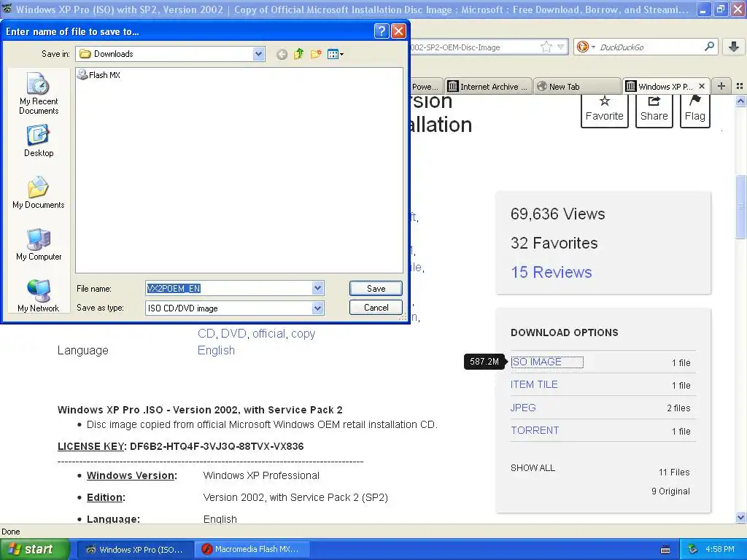Click the on-screen keyboard tray icon

coord(665,550)
